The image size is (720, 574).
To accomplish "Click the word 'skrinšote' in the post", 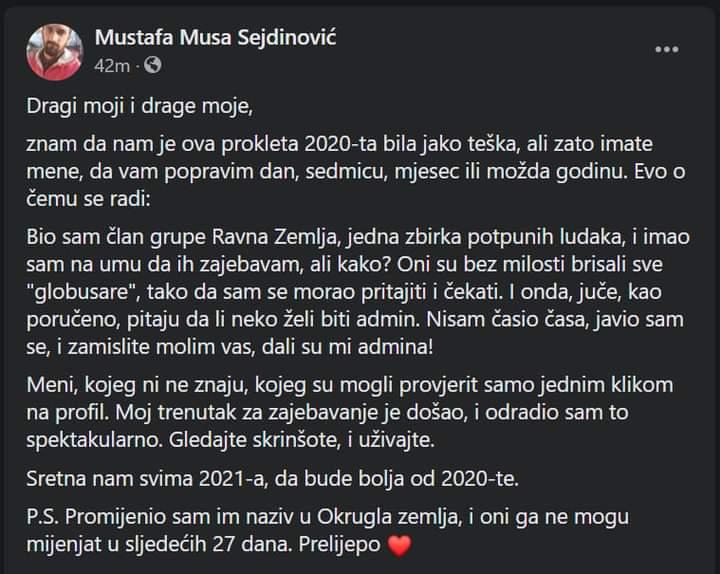I will click(297, 440).
